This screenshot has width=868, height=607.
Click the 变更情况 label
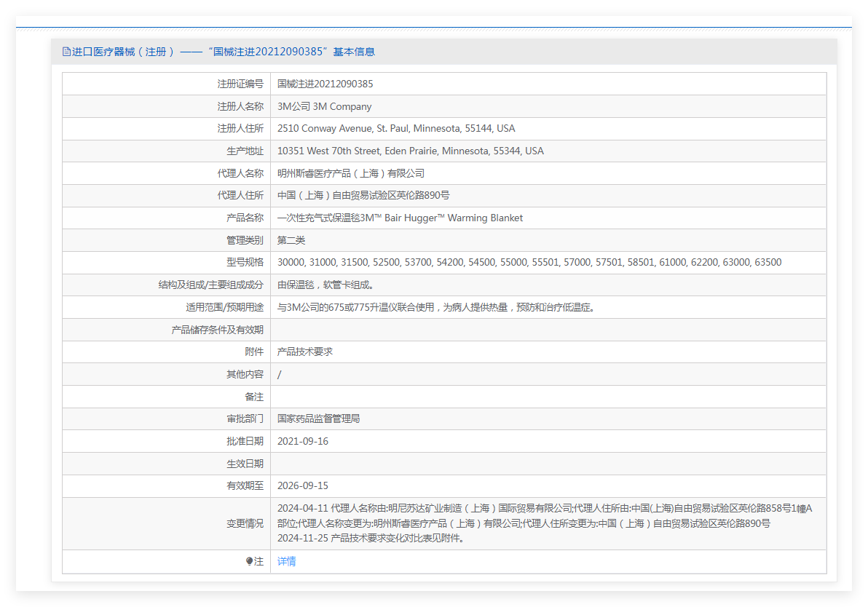(245, 523)
